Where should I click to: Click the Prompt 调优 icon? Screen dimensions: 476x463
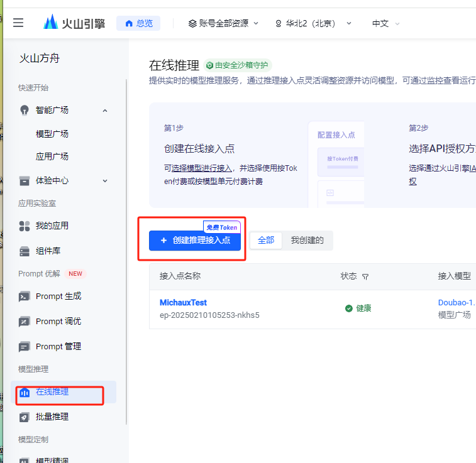(25, 322)
